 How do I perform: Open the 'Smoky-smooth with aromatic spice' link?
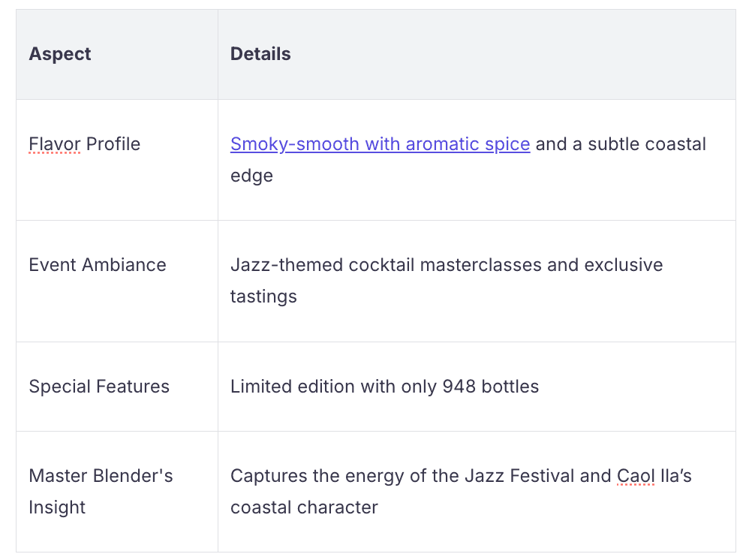pyautogui.click(x=380, y=144)
